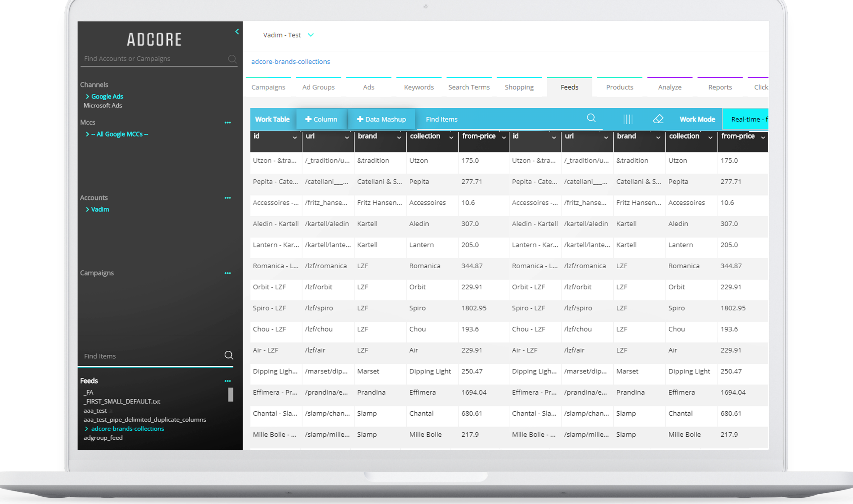Open the first id column dropdown
Image resolution: width=853 pixels, height=504 pixels.
click(x=294, y=137)
